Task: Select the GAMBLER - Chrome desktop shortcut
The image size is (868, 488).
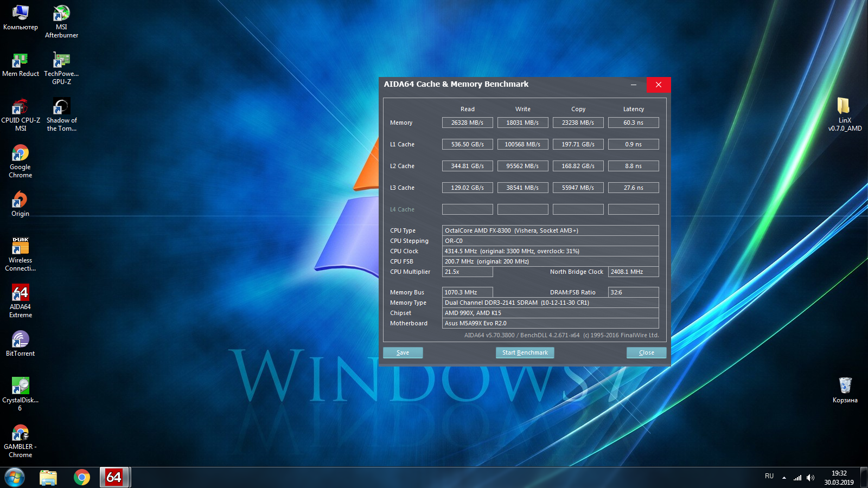Action: (x=21, y=441)
